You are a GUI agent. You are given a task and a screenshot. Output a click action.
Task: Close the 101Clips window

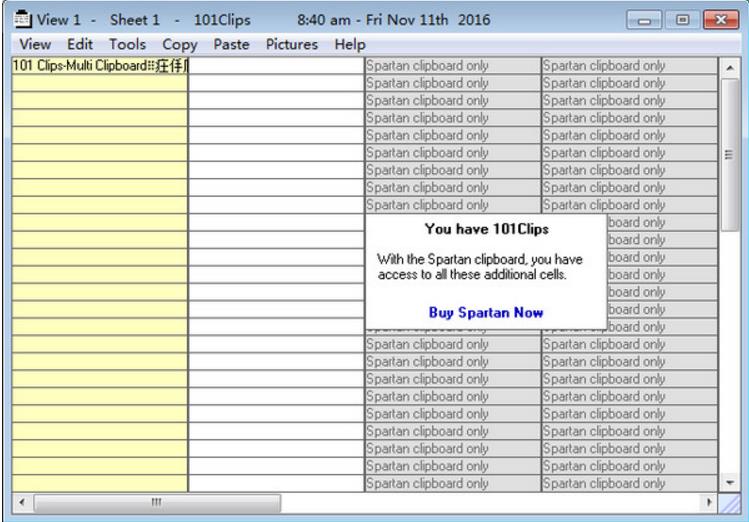click(x=721, y=20)
